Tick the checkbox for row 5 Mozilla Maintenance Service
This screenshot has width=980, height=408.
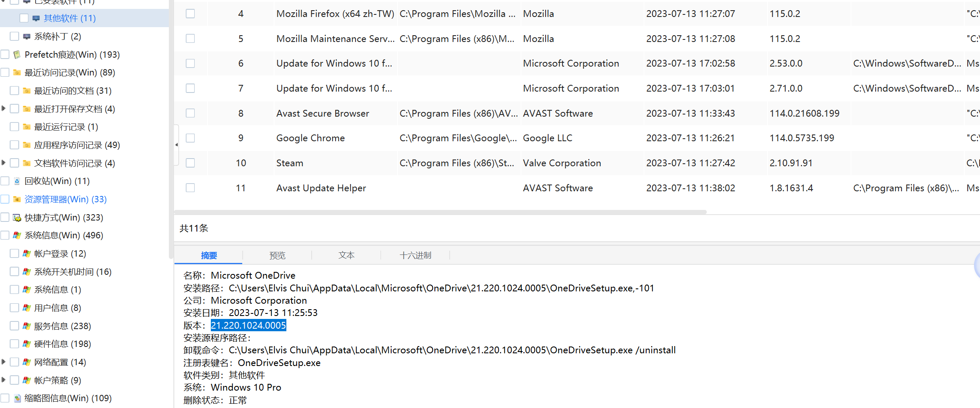click(190, 39)
